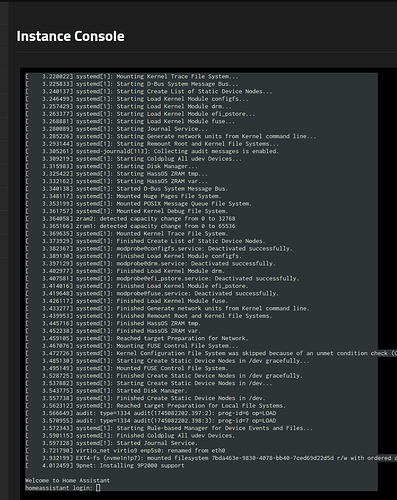Click the Reached target Preparation for Local File Systems line
397x500 pixels.
(155, 406)
